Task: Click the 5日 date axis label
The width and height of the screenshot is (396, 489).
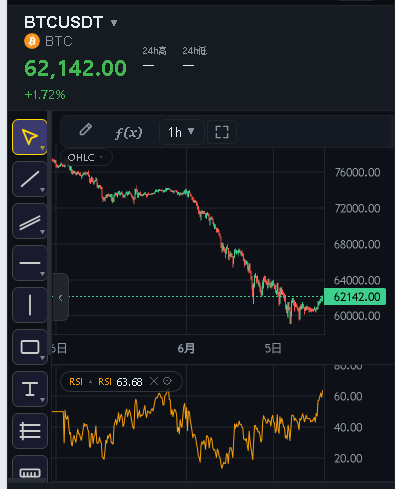Action: coord(273,349)
